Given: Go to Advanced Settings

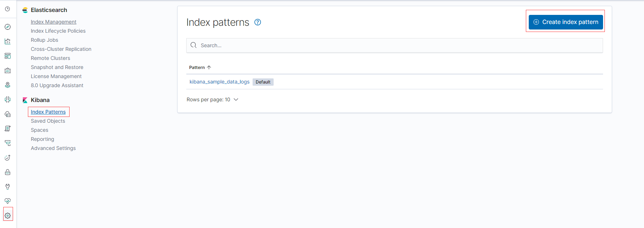Looking at the screenshot, I should point(53,148).
